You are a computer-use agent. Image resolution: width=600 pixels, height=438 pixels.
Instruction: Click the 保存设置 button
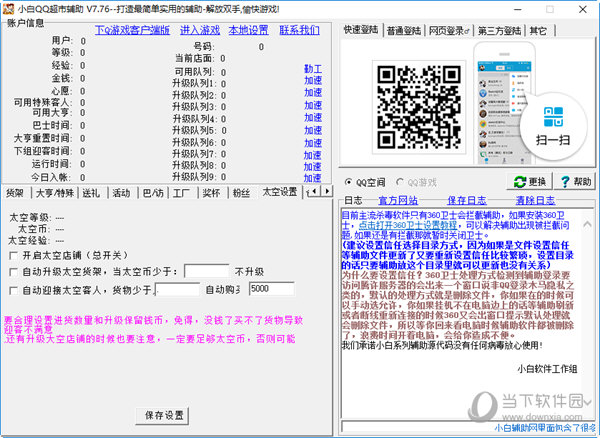pos(163,415)
